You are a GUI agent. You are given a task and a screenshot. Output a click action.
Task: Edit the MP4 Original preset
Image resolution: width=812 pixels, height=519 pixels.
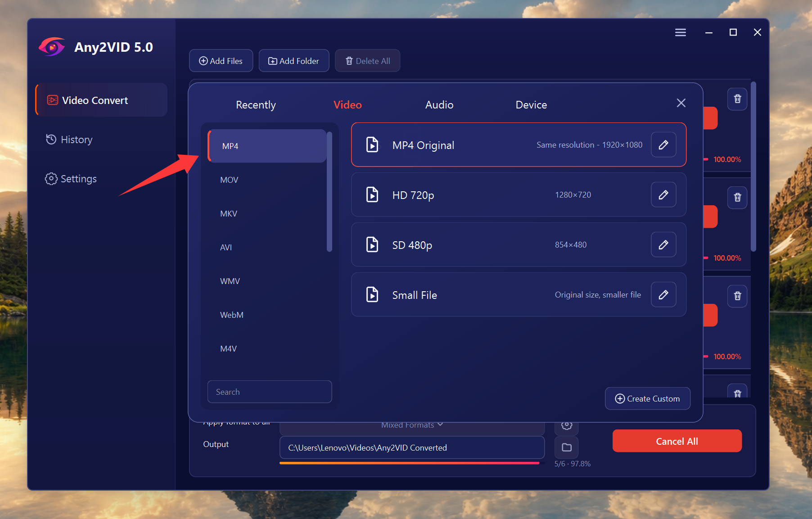(663, 145)
